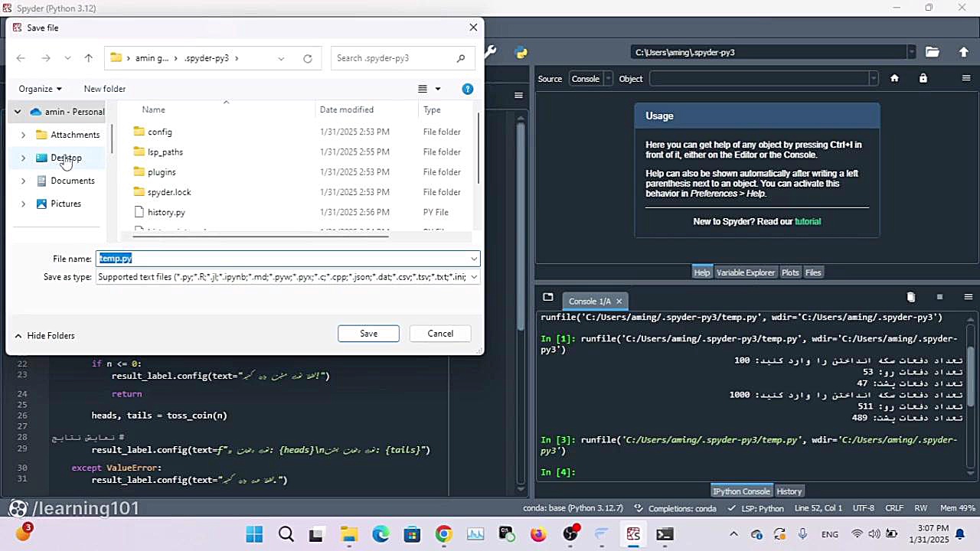The height and width of the screenshot is (551, 980).
Task: Open Windows taskbar search
Action: click(x=286, y=534)
